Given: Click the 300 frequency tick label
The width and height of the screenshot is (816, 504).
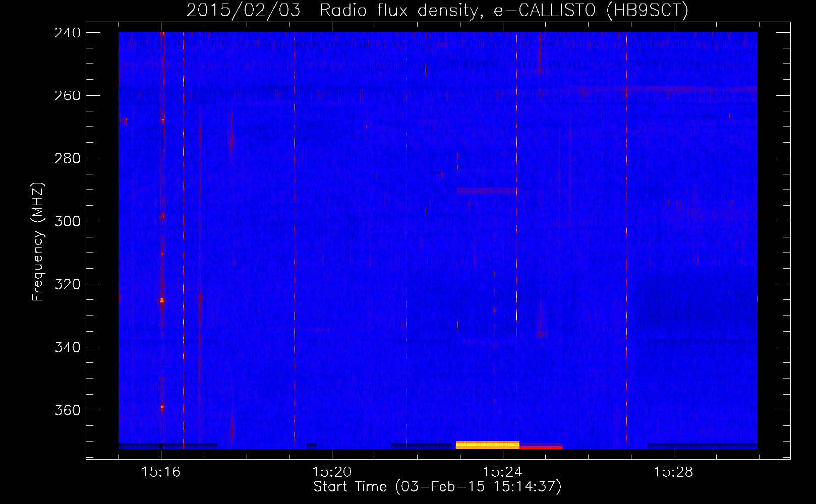Looking at the screenshot, I should pos(68,222).
